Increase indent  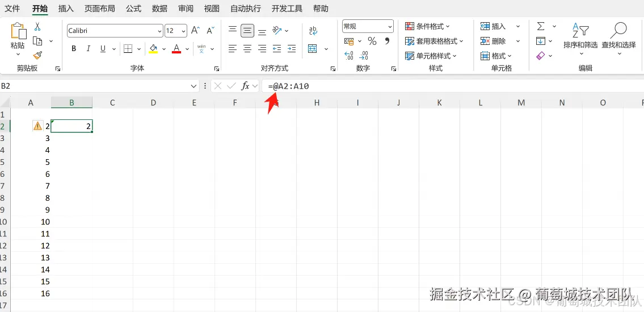click(x=292, y=49)
